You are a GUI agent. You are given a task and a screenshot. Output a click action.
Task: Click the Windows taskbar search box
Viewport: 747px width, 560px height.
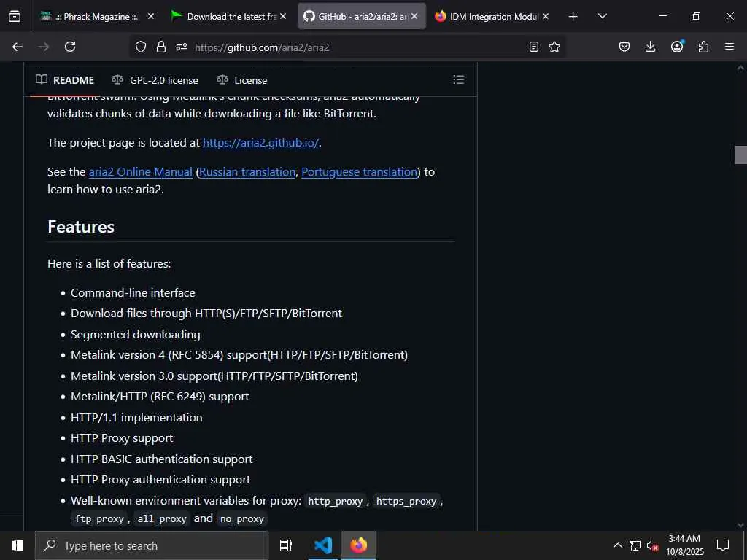tap(152, 545)
